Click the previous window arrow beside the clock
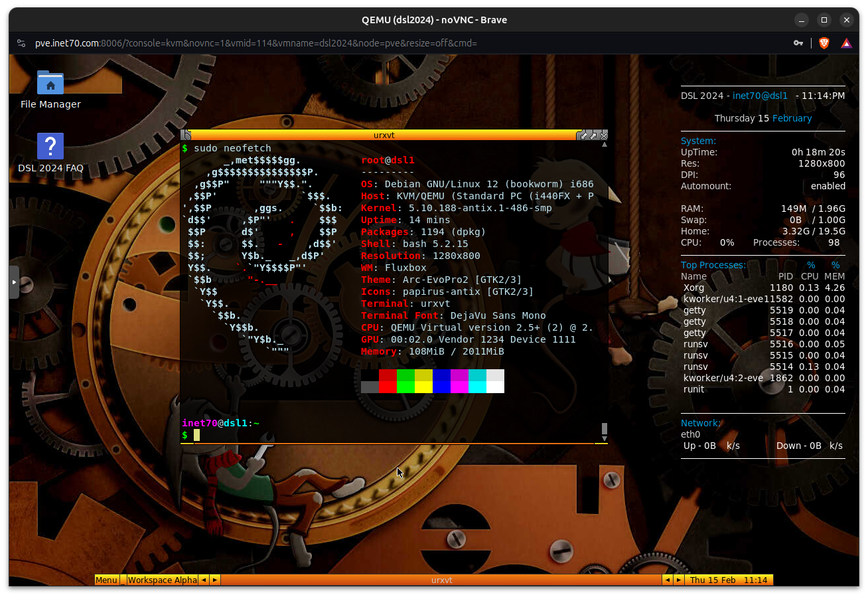The height and width of the screenshot is (597, 868). (x=668, y=580)
